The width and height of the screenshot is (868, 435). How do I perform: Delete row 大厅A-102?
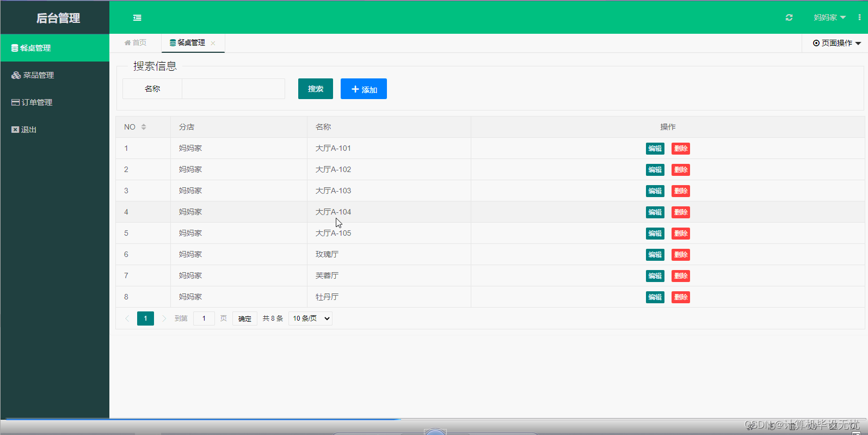coord(681,170)
